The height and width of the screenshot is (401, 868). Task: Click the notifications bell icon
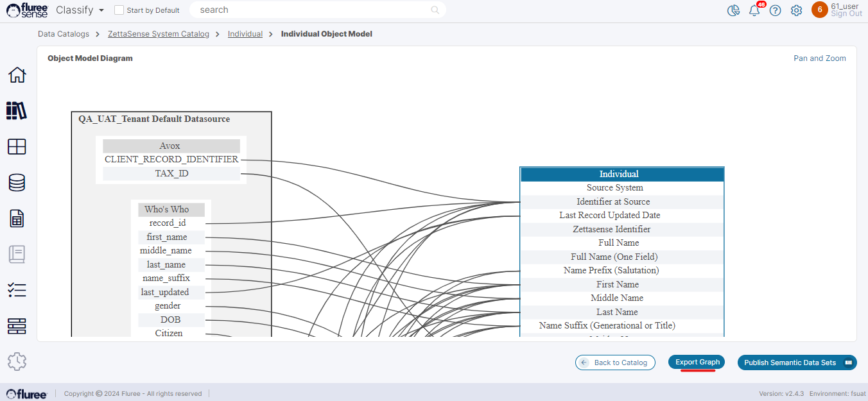[754, 10]
